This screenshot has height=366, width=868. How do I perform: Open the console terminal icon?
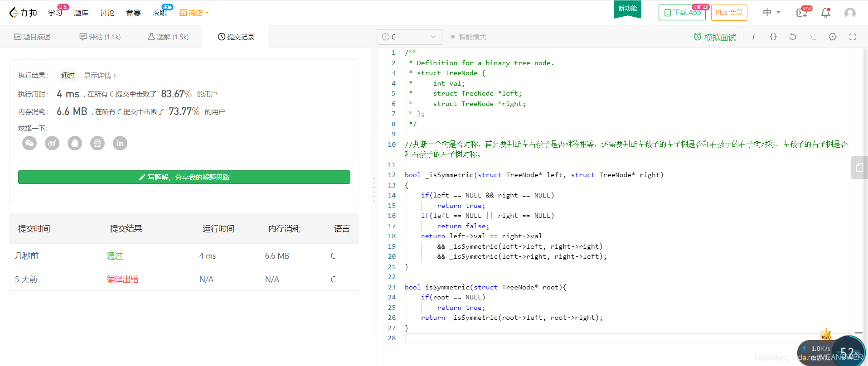(813, 37)
